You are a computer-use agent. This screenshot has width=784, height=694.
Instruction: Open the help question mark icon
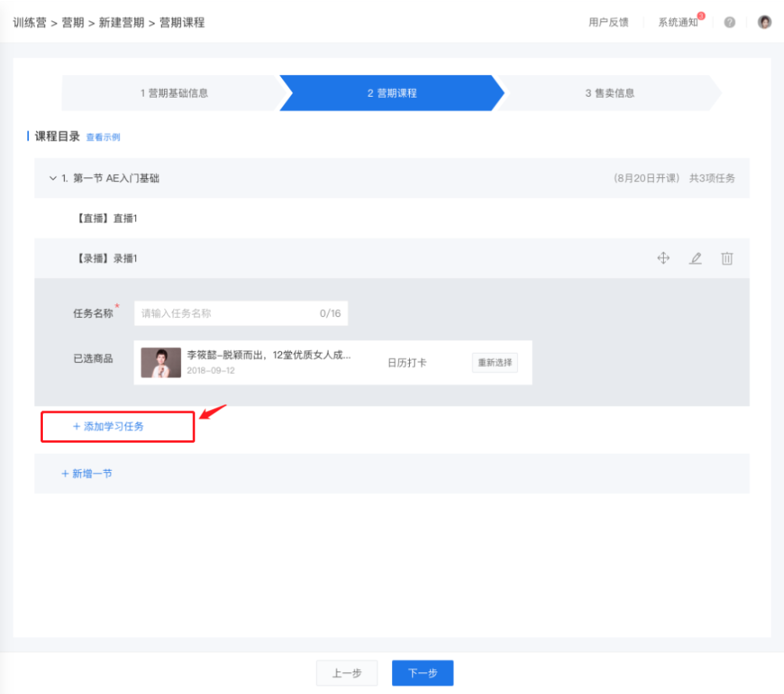[x=729, y=22]
